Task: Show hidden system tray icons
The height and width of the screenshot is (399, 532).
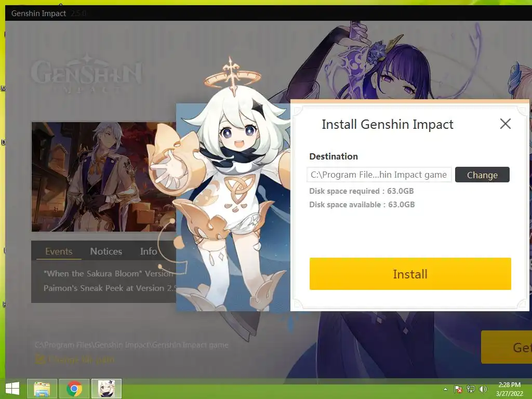Action: tap(445, 389)
